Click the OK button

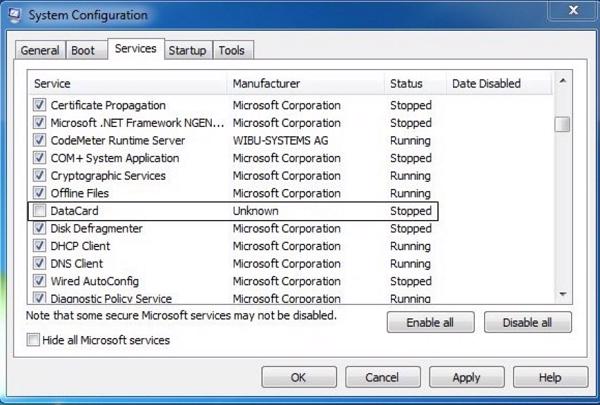click(298, 378)
